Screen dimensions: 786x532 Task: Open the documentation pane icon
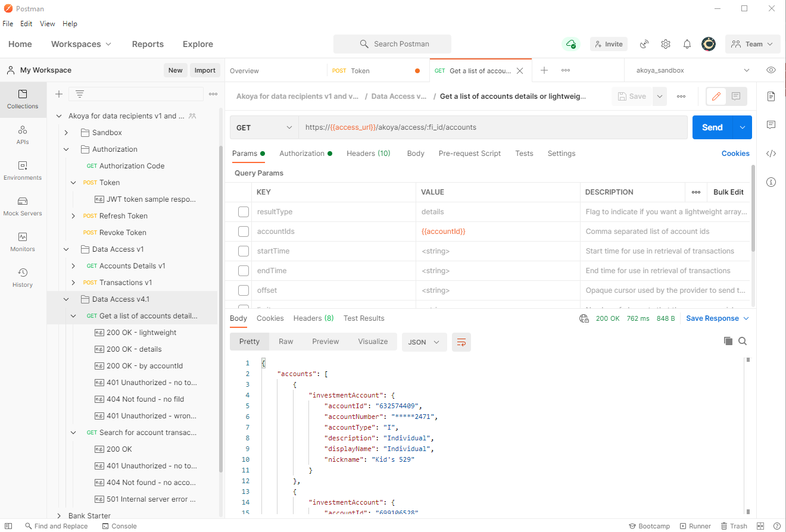(771, 96)
